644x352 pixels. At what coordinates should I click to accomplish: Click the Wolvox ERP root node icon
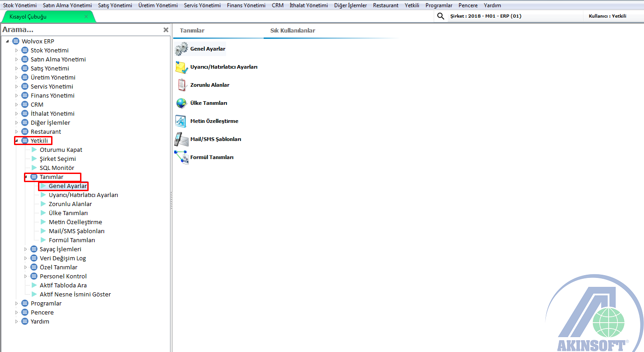[16, 41]
